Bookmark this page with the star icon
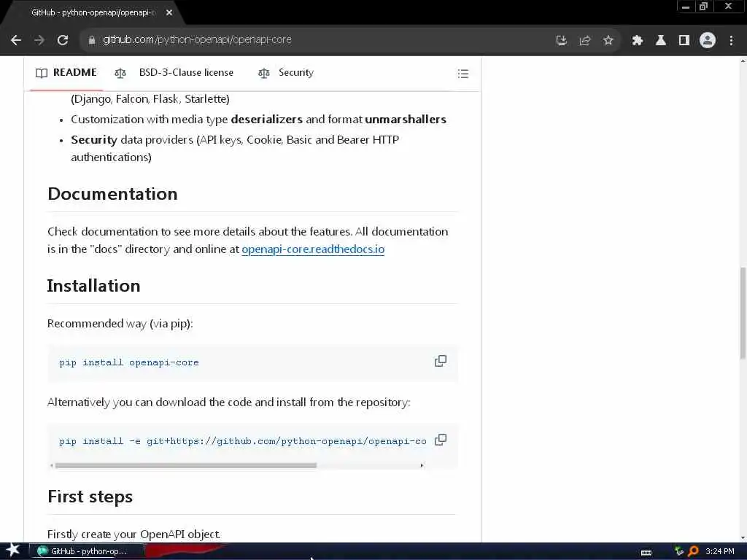747x560 pixels. click(608, 41)
